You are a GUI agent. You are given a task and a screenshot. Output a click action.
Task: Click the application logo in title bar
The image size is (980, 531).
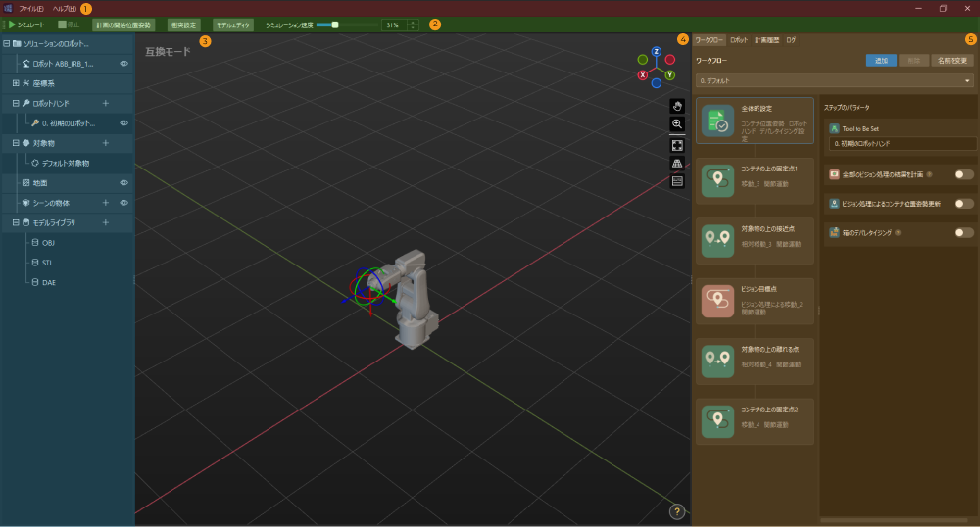click(8, 8)
